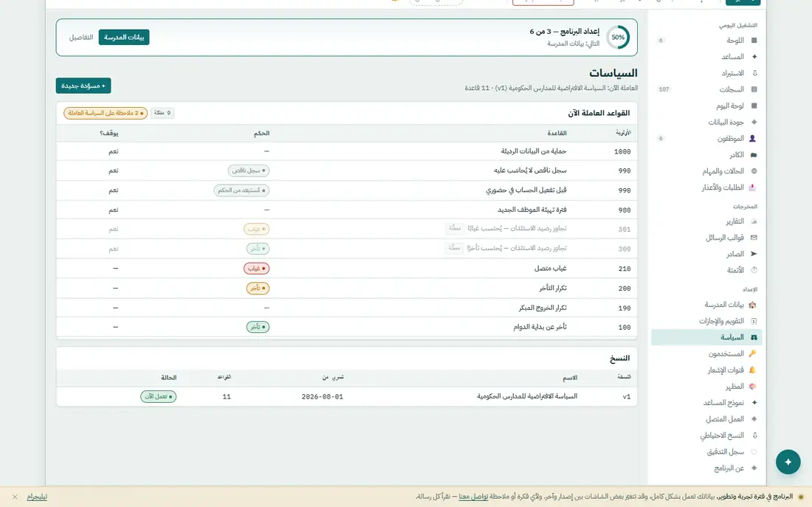Open الموظفون employees person icon
This screenshot has width=812, height=507.
pyautogui.click(x=752, y=138)
